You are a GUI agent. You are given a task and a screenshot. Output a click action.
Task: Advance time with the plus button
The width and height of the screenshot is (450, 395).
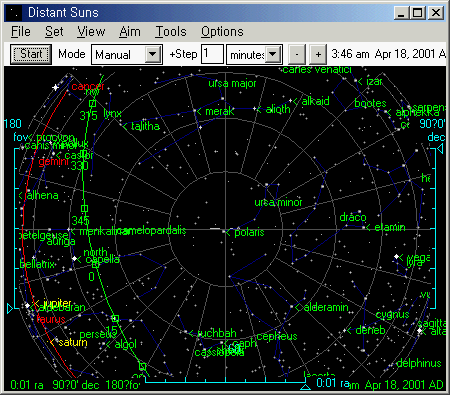[x=318, y=54]
